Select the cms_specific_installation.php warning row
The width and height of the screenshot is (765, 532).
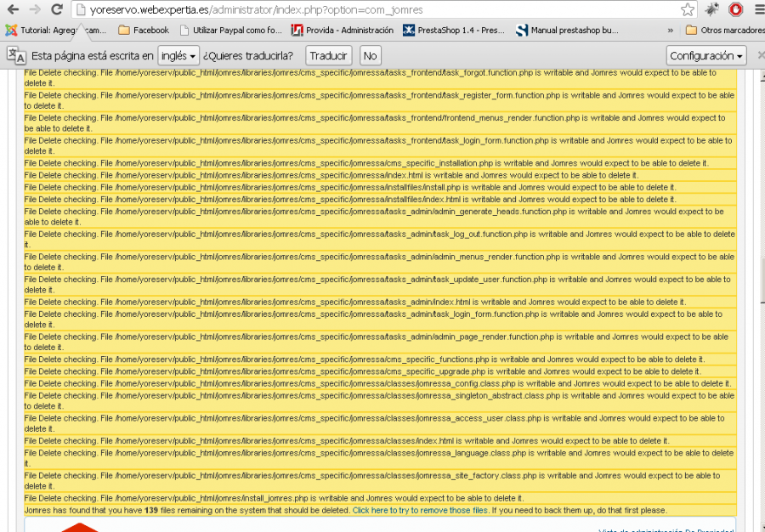pyautogui.click(x=380, y=163)
